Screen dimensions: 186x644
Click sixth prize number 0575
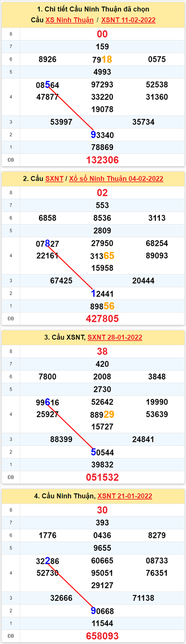[x=157, y=59]
